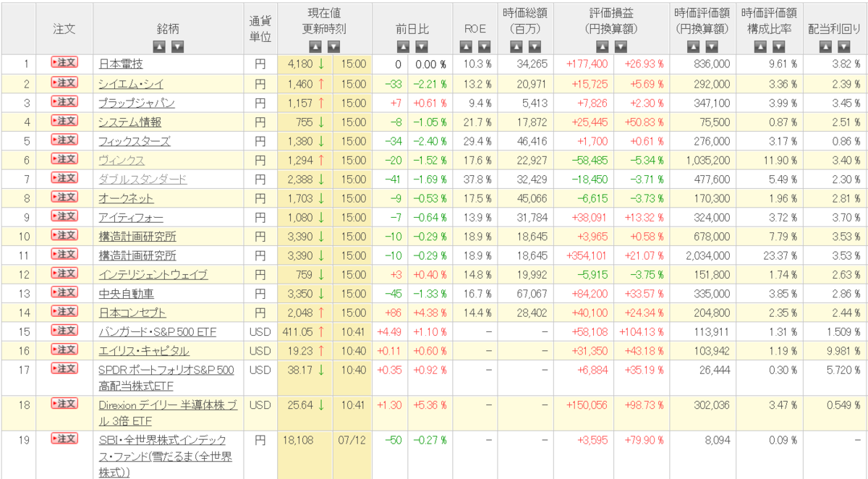Click 注文 button for プラップジャパン
Viewport: 868px width, 479px height.
tap(64, 101)
